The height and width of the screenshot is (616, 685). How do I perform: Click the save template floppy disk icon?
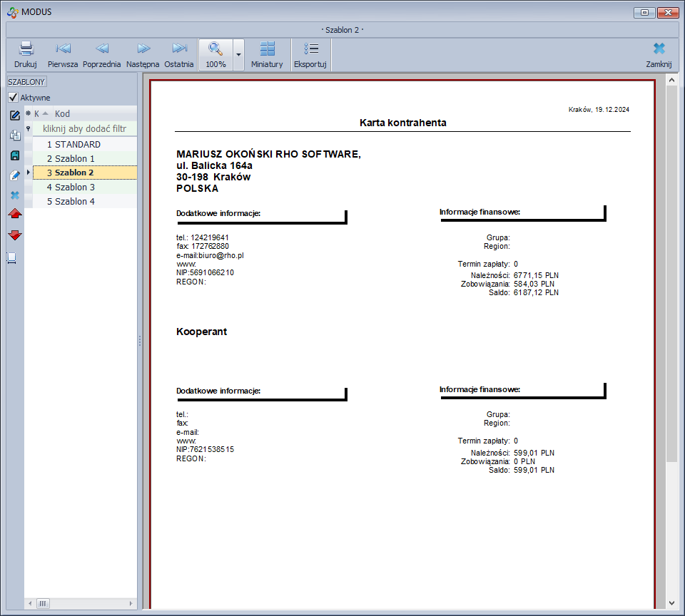point(14,155)
